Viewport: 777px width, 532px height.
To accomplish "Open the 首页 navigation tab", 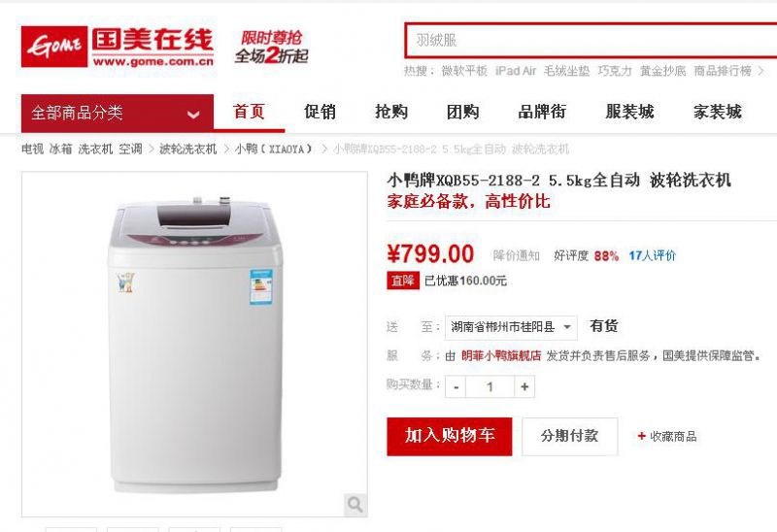I will coord(249,112).
